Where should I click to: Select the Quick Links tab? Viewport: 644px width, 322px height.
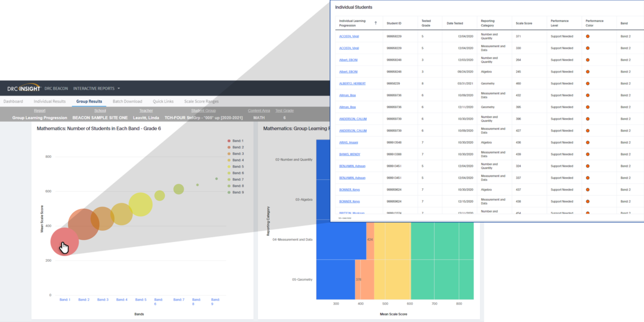(x=163, y=101)
